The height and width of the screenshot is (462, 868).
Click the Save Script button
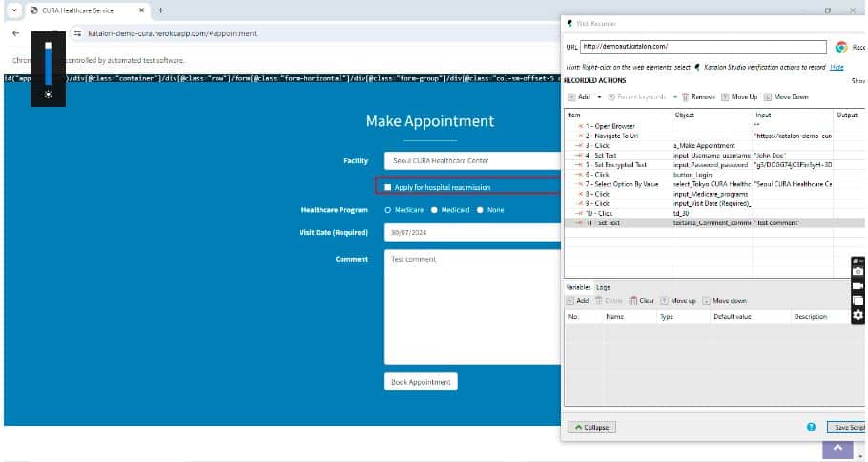(x=847, y=427)
